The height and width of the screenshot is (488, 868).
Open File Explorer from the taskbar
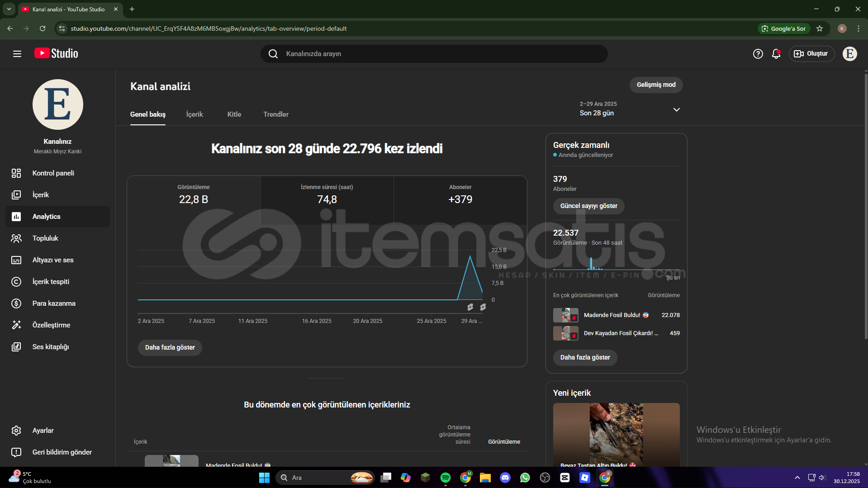tap(485, 478)
